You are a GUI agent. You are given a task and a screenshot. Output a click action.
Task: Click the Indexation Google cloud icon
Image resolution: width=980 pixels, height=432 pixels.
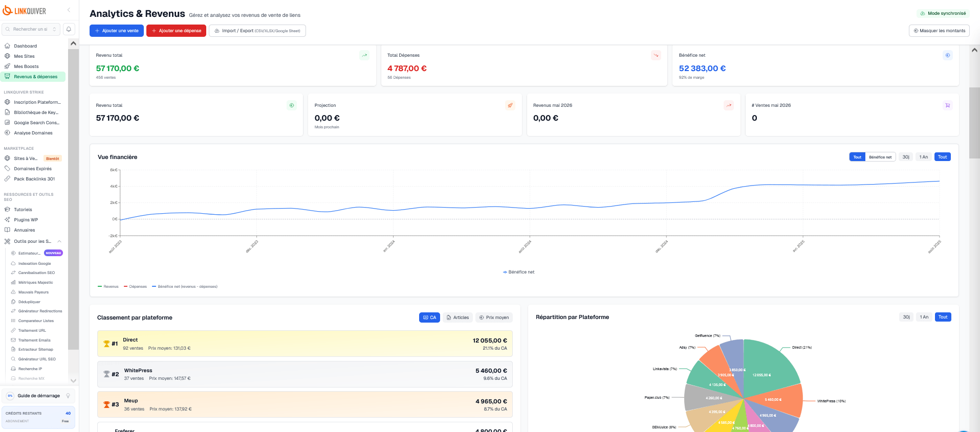click(x=13, y=264)
